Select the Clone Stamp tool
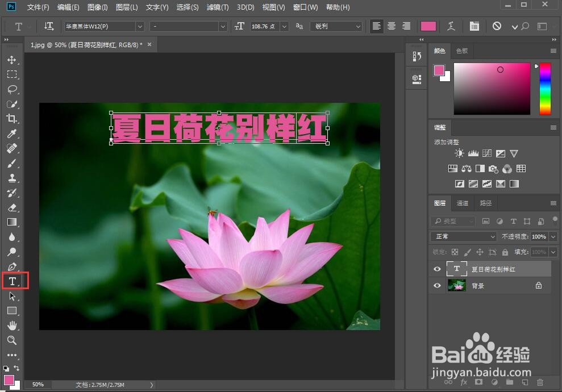Image resolution: width=562 pixels, height=392 pixels. 12,178
